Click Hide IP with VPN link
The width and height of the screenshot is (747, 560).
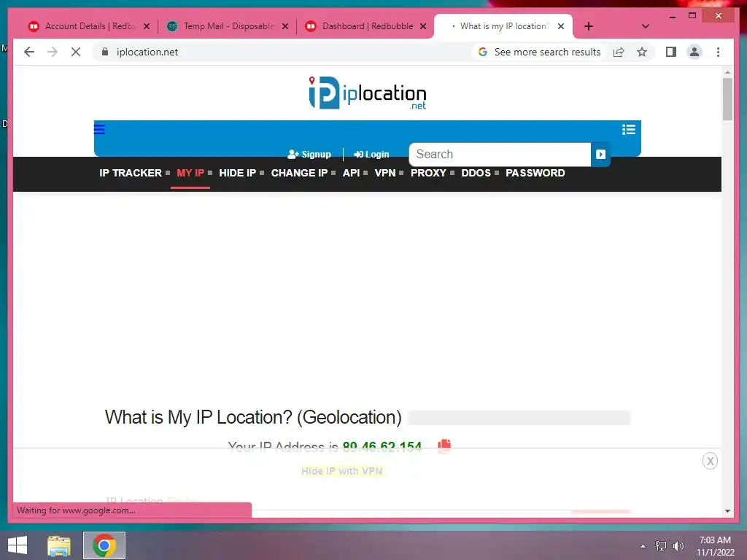point(342,471)
